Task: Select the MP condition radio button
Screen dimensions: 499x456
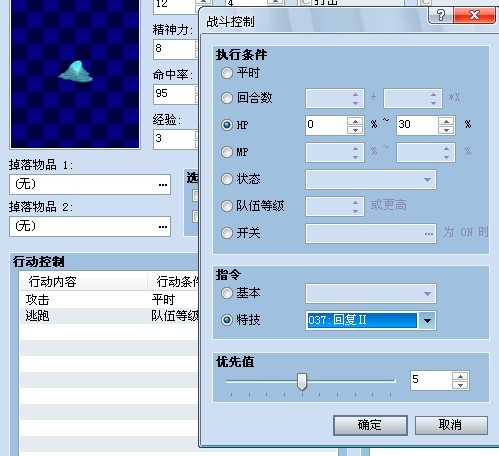Action: 227,152
